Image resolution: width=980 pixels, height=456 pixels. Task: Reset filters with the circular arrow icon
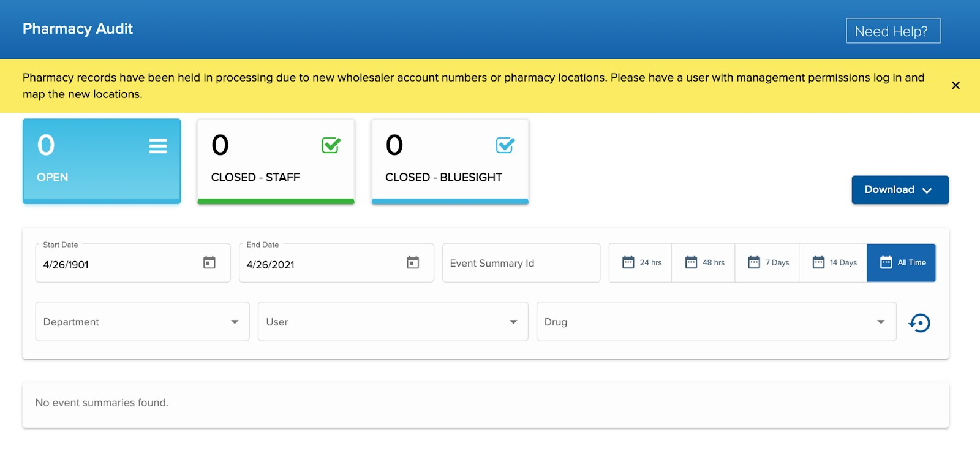(x=919, y=322)
